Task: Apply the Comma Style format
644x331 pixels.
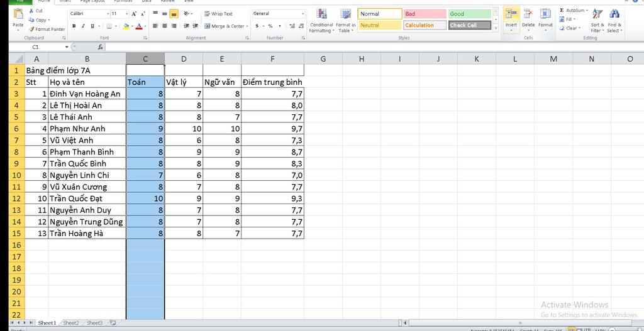Action: click(280, 26)
